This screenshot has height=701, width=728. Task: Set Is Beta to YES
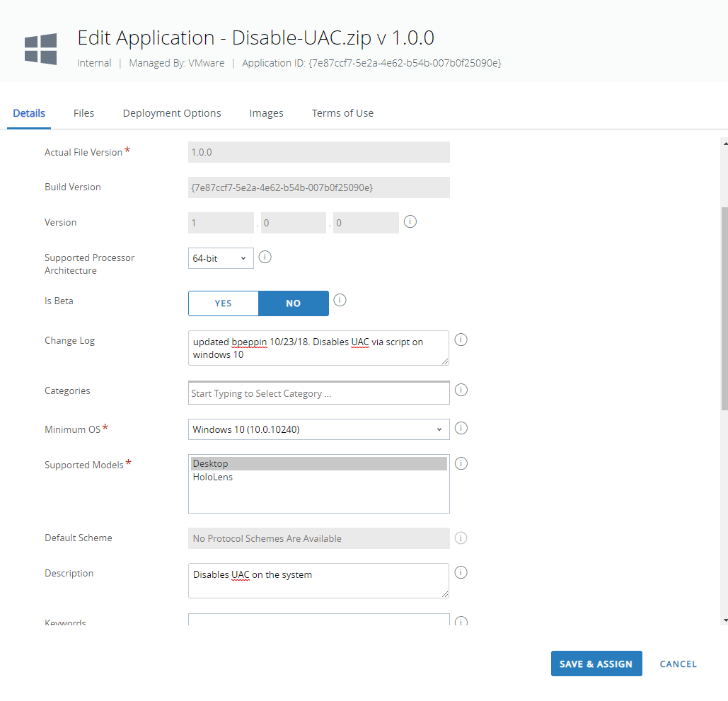(224, 303)
